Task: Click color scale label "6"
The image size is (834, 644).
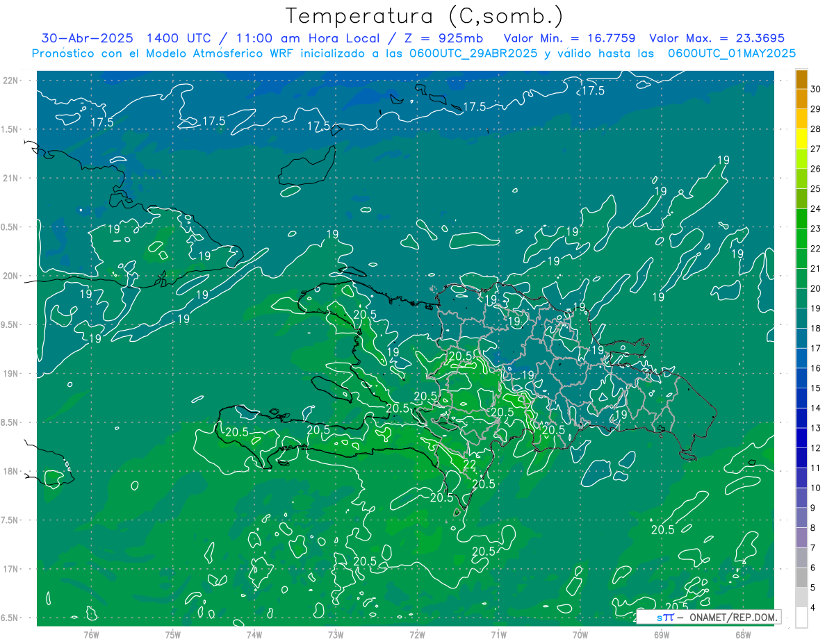Action: click(x=815, y=568)
